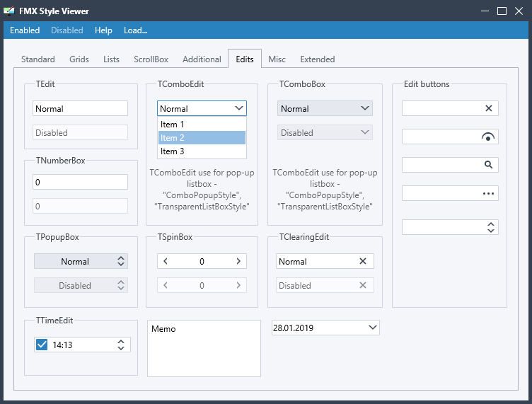The width and height of the screenshot is (532, 404).
Task: Switch to the Grids tab
Action: tap(79, 59)
